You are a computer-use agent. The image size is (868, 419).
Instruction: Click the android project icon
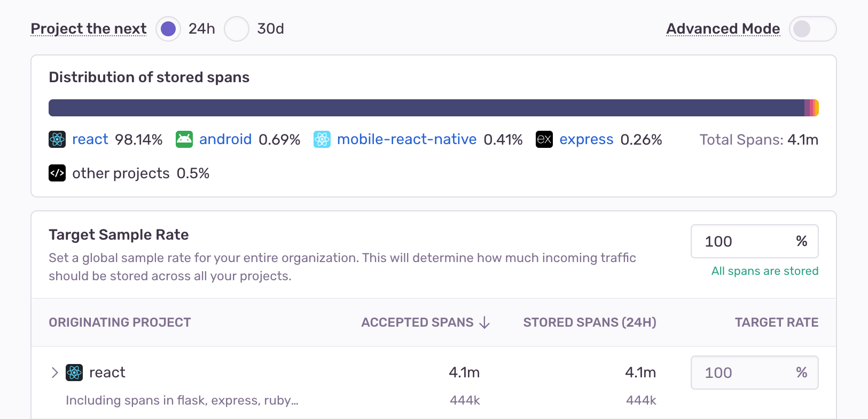point(184,139)
